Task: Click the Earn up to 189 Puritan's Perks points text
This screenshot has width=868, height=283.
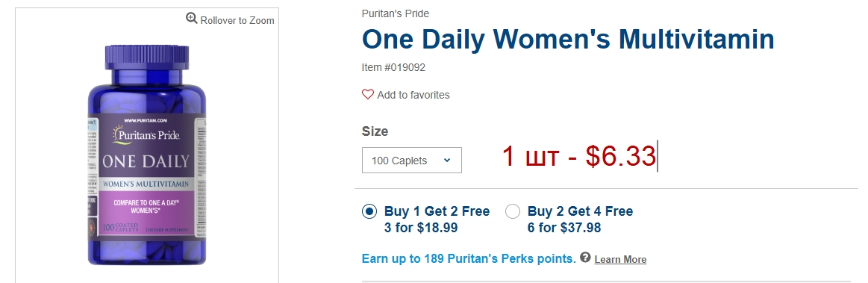Action: (x=469, y=258)
